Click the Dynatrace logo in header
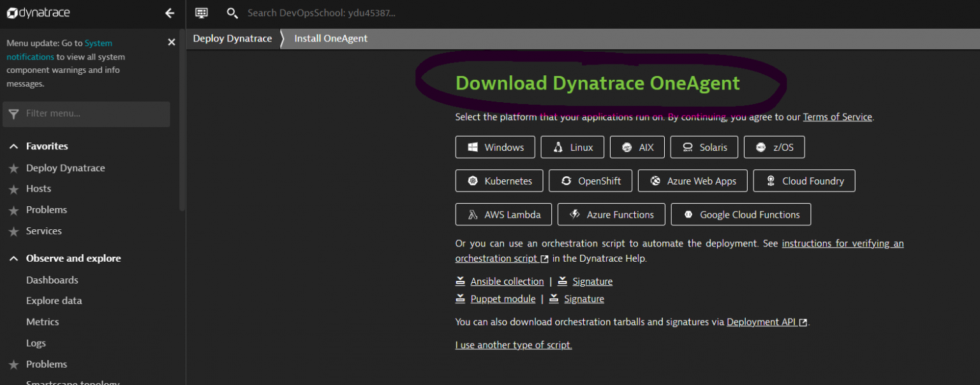 pyautogui.click(x=38, y=13)
